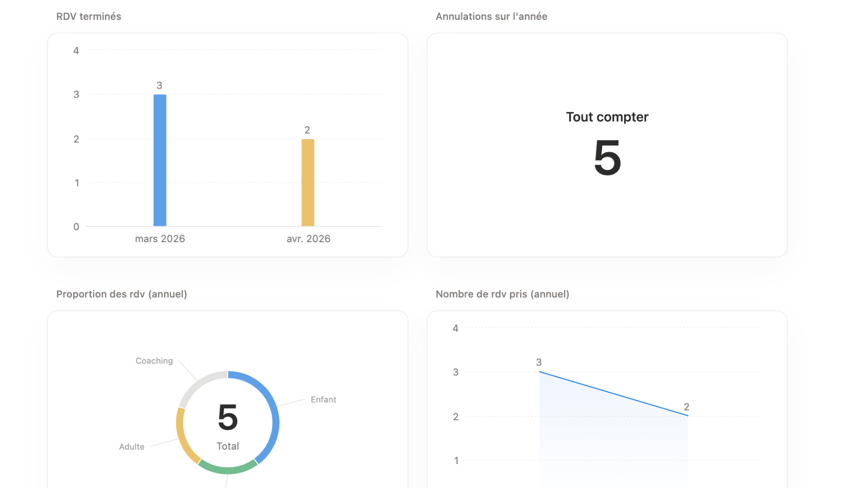Click the Adulte legend label
The height and width of the screenshot is (488, 868).
[x=132, y=447]
